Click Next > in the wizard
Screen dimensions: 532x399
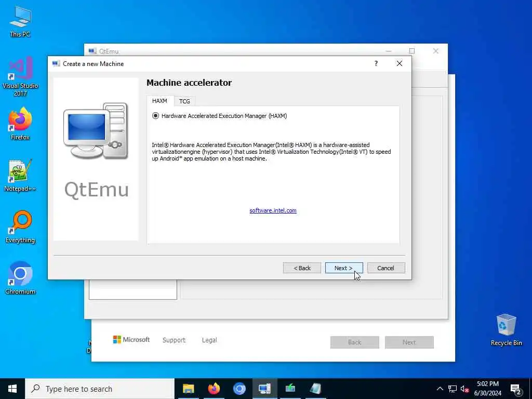click(x=344, y=268)
